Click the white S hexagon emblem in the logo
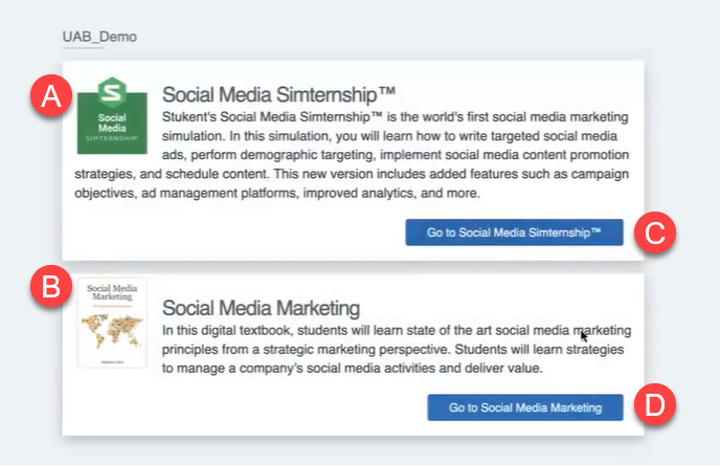Screen dimensions: 720x466 (112, 94)
